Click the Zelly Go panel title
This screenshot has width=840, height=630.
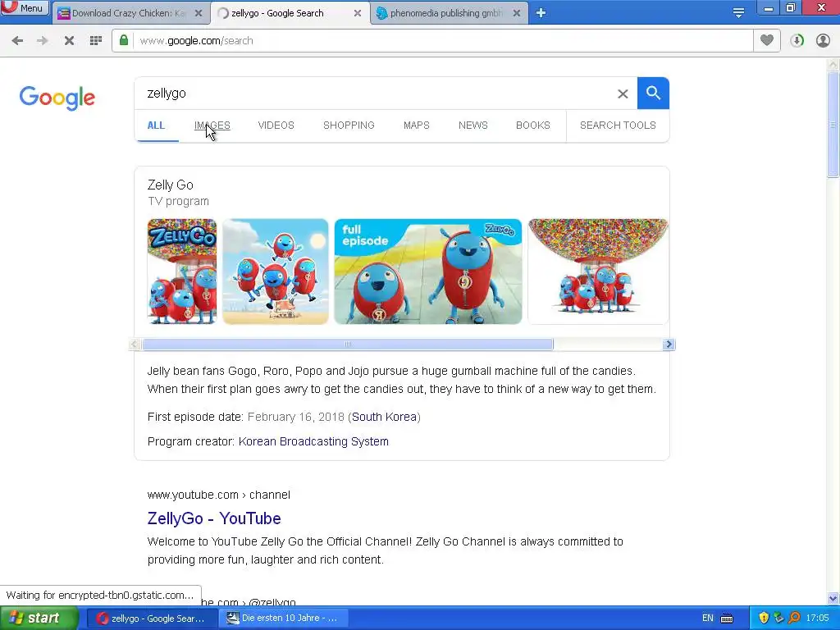click(x=171, y=185)
